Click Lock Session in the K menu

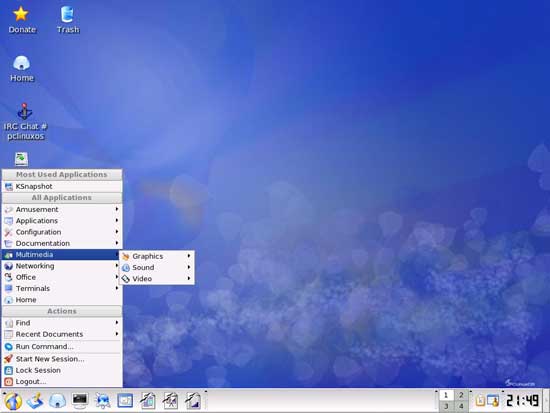coord(62,370)
